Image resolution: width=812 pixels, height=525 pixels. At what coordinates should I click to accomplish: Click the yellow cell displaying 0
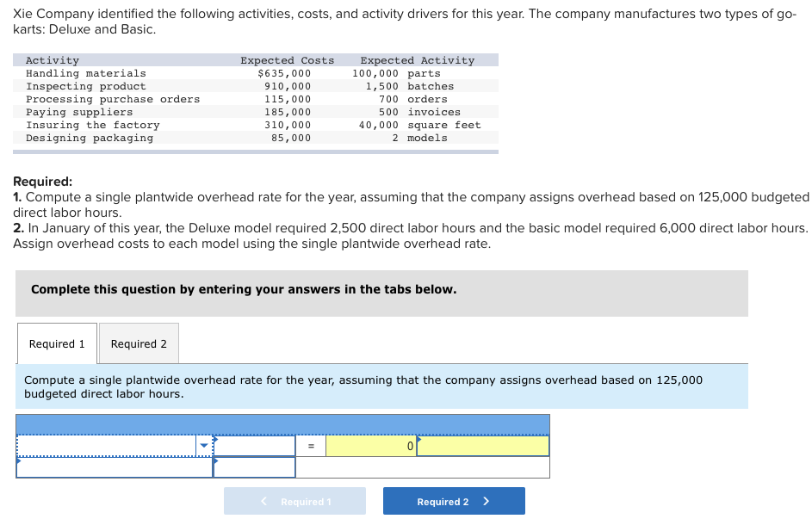(x=370, y=446)
